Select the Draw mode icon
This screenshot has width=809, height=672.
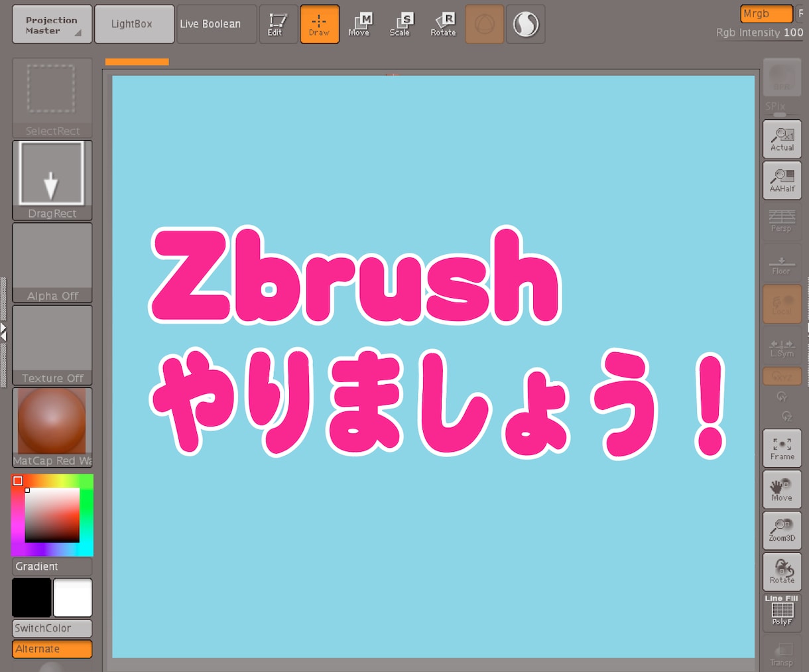[x=320, y=25]
